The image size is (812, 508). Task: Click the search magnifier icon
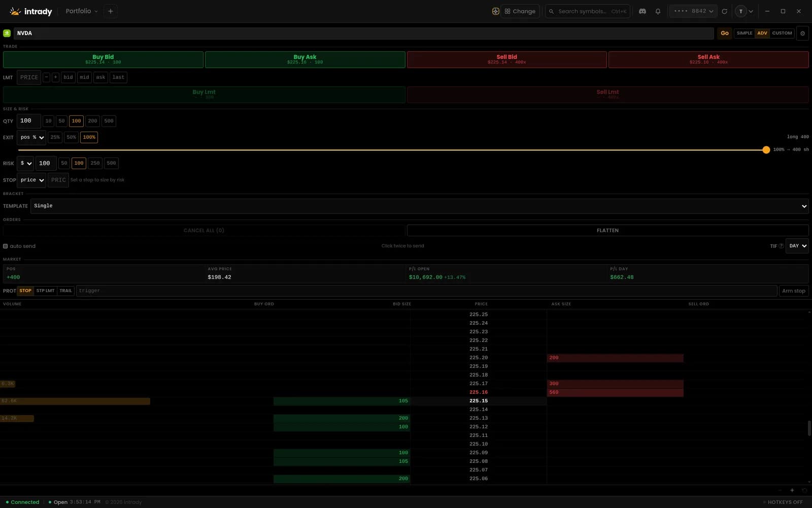tap(552, 11)
